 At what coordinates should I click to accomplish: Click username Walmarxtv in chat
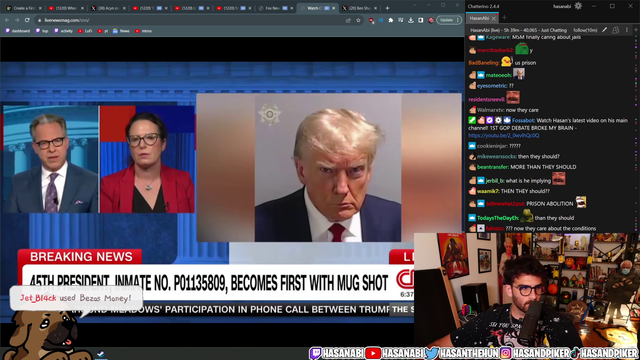[491, 110]
